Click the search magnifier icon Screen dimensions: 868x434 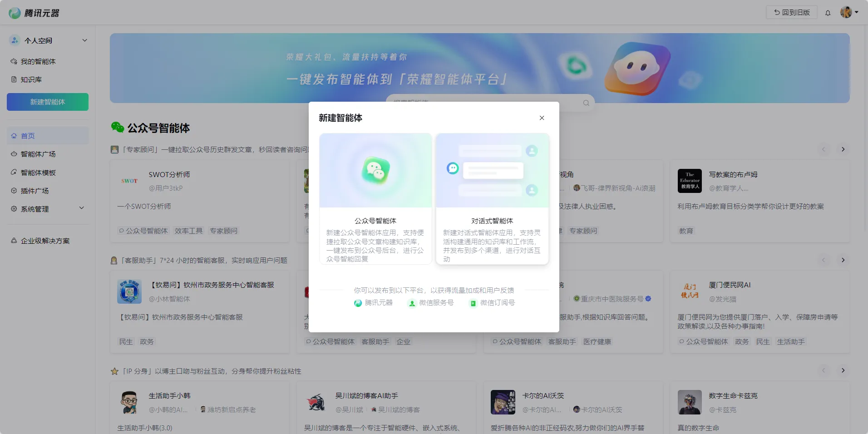[x=586, y=103]
